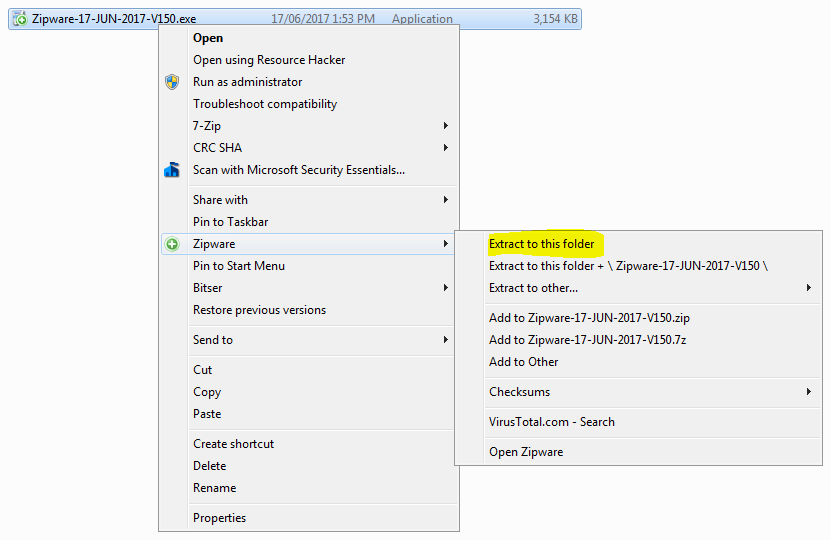Image resolution: width=831 pixels, height=540 pixels.
Task: Click the date 17/06/2017 1:53 PM
Action: (323, 19)
